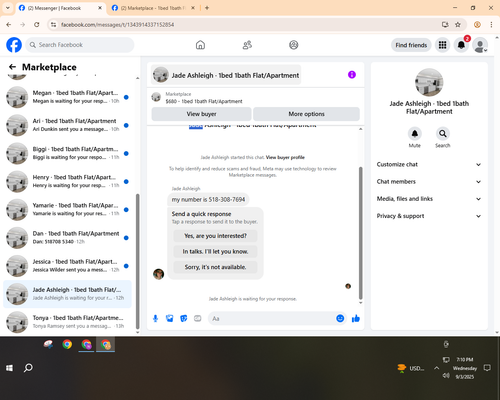Screen dimensions: 500x400
Task: Click the Chrome address bar URL
Action: (x=117, y=25)
